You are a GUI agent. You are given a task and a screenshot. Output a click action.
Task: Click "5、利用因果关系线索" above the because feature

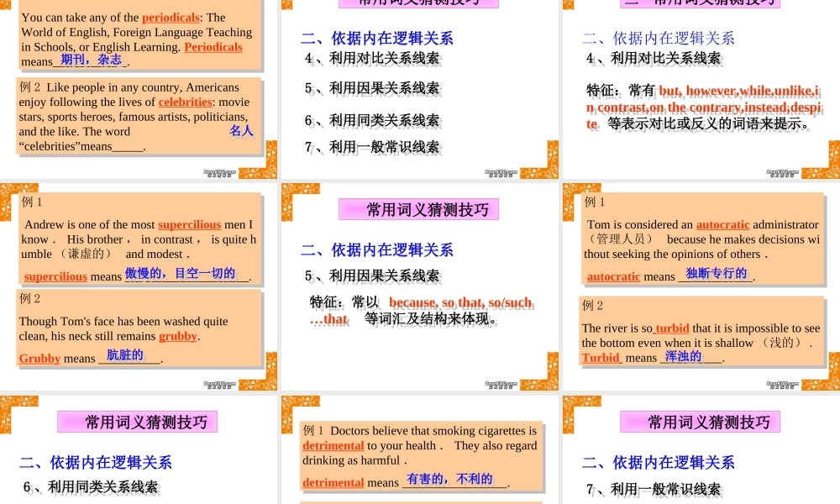(372, 276)
